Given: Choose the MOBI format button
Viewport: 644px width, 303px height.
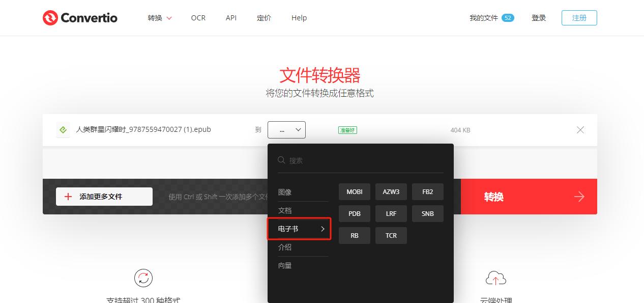Looking at the screenshot, I should click(x=354, y=191).
